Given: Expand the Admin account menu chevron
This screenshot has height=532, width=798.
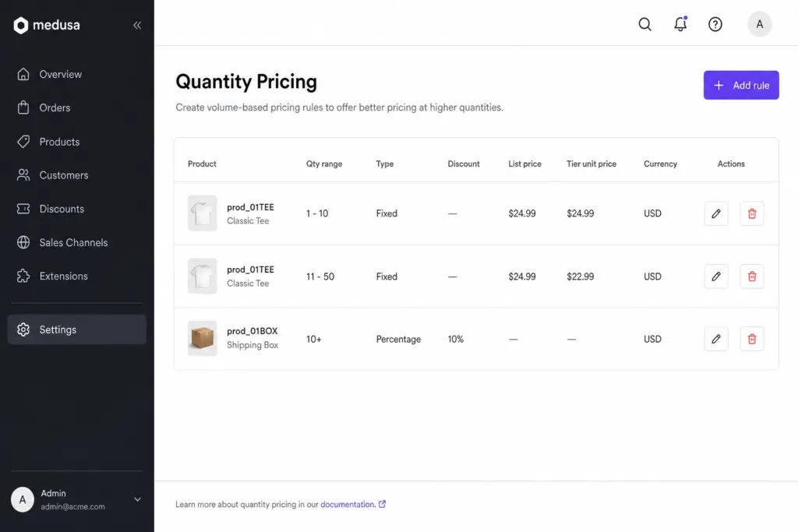Looking at the screenshot, I should 137,499.
